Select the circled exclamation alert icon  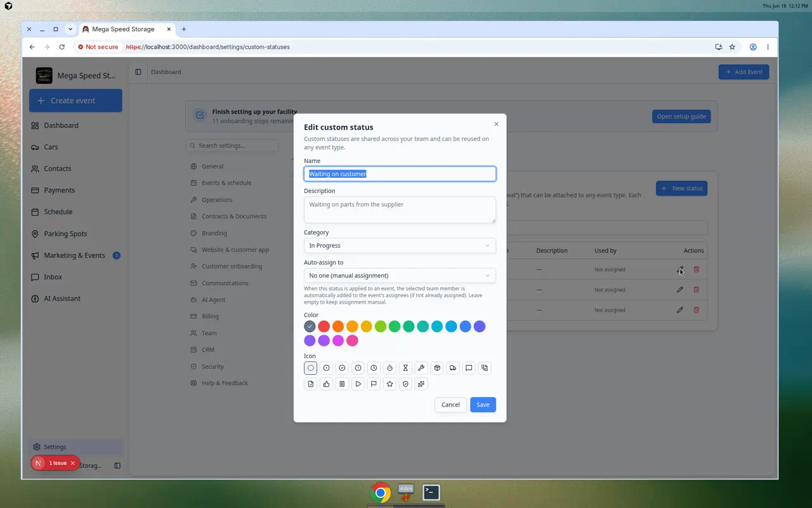[x=358, y=368]
